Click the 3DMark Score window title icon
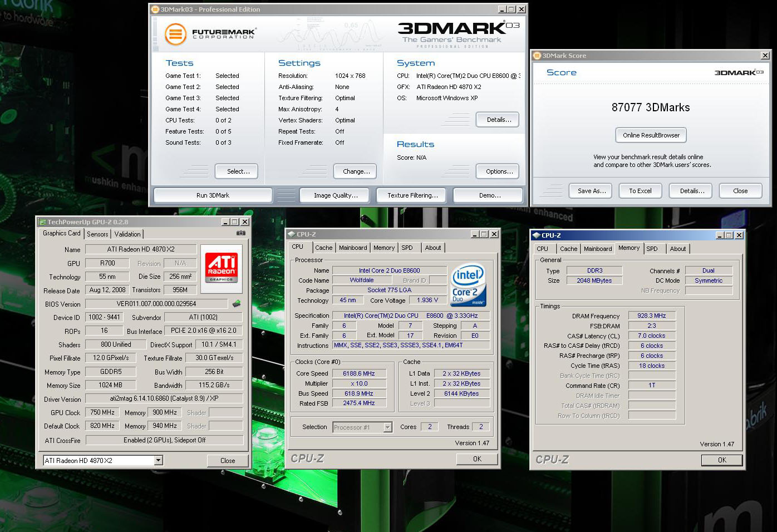This screenshot has height=532, width=777. click(537, 56)
